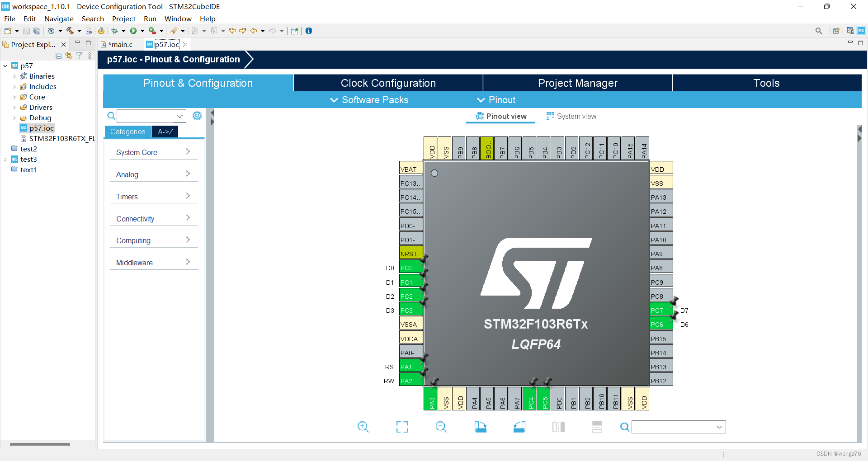Toggle Link with Editor in Project Explorer
Screen dimensions: 868x461
[x=69, y=56]
